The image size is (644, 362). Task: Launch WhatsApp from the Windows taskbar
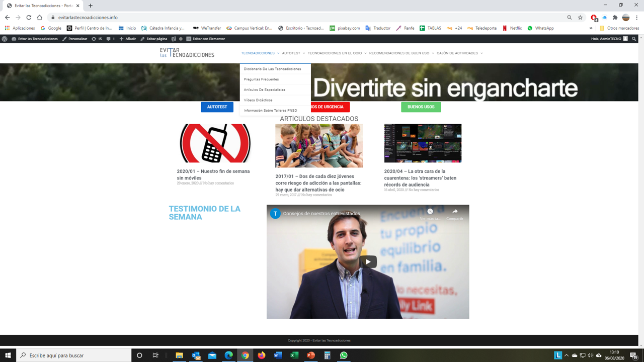[344, 355]
